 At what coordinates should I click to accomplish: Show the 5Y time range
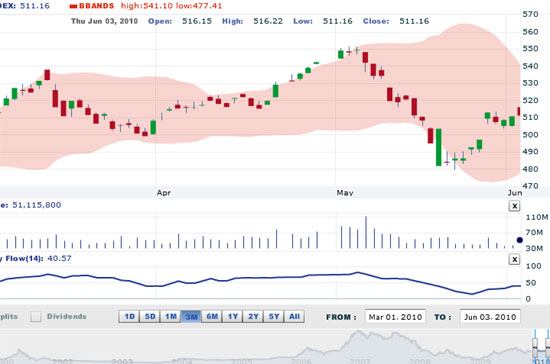[274, 317]
